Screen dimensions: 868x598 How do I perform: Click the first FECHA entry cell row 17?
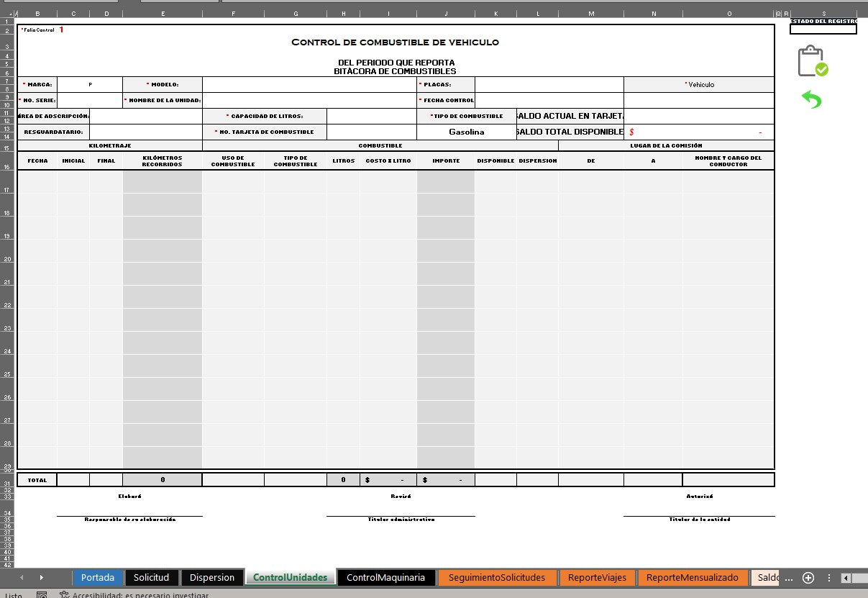(x=37, y=182)
